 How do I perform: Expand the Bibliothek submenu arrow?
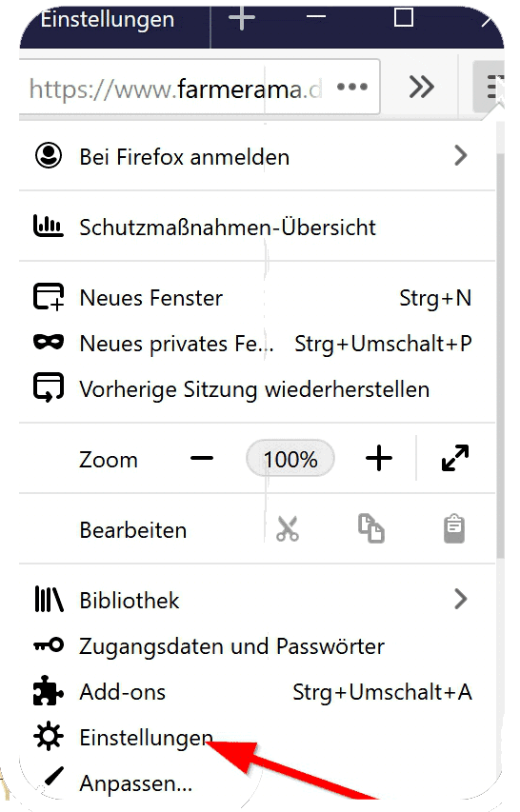click(x=460, y=599)
